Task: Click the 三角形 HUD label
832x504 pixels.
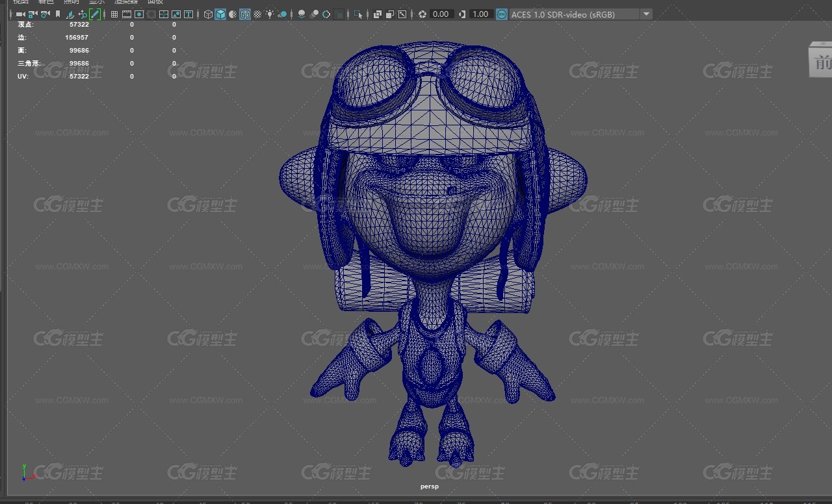Action: coord(29,64)
